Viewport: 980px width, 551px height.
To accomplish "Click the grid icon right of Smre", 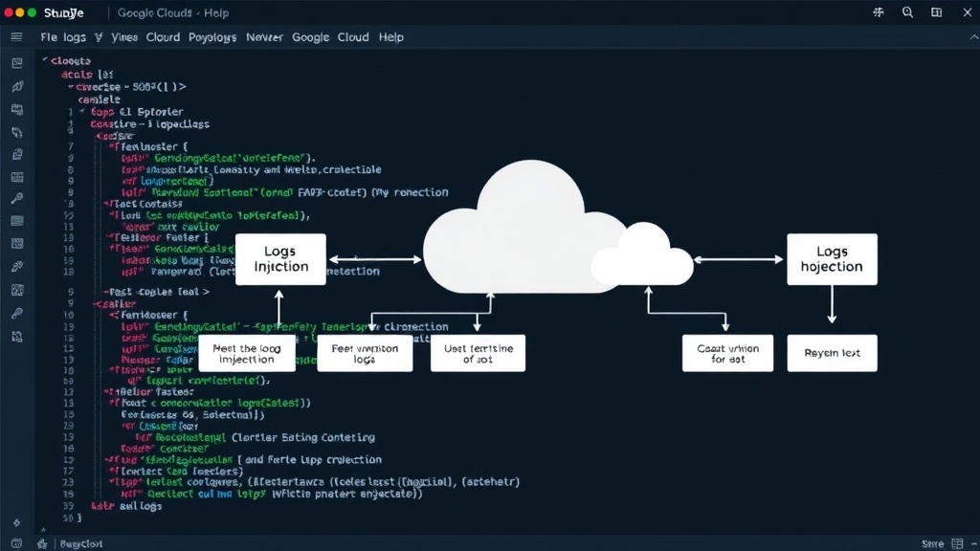I will tap(957, 544).
